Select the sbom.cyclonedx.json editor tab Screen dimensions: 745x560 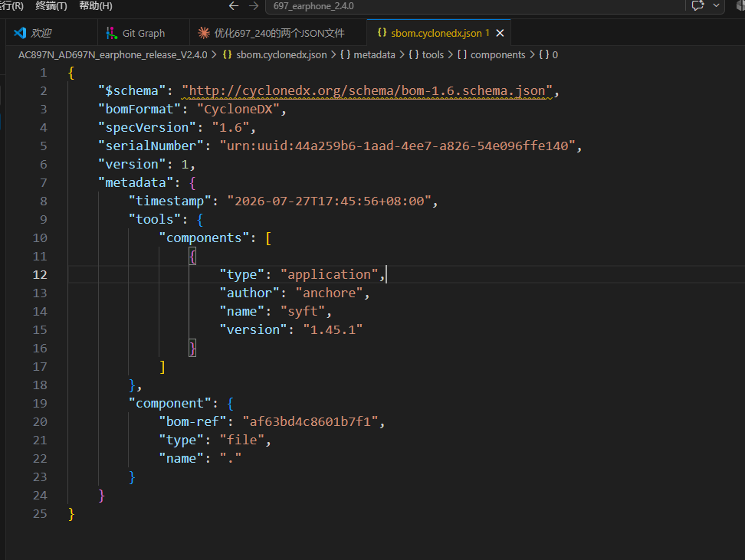[438, 33]
